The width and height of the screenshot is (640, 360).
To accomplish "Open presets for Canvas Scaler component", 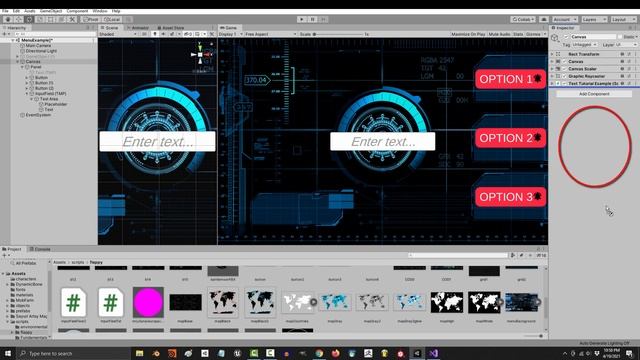I will (629, 69).
